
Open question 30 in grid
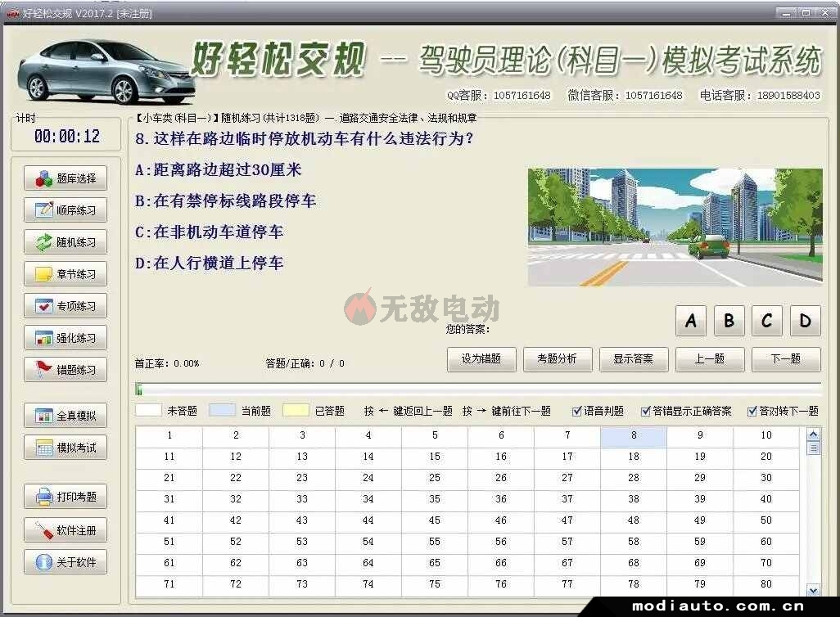tap(766, 478)
